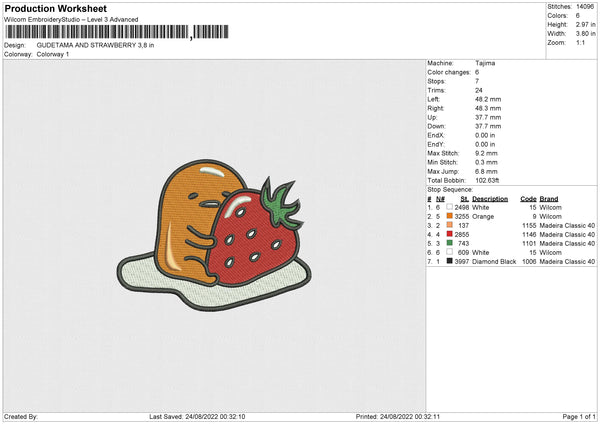Click the 'Description' column header

(490, 199)
